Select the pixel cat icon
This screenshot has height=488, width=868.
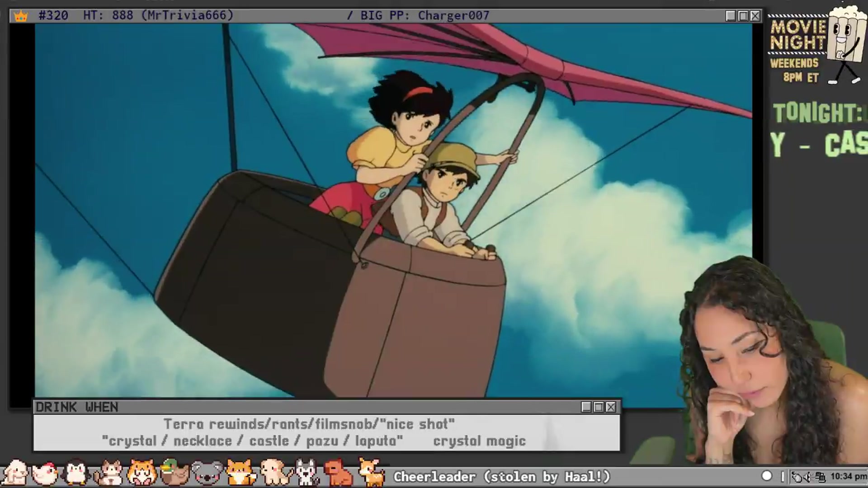pos(108,473)
